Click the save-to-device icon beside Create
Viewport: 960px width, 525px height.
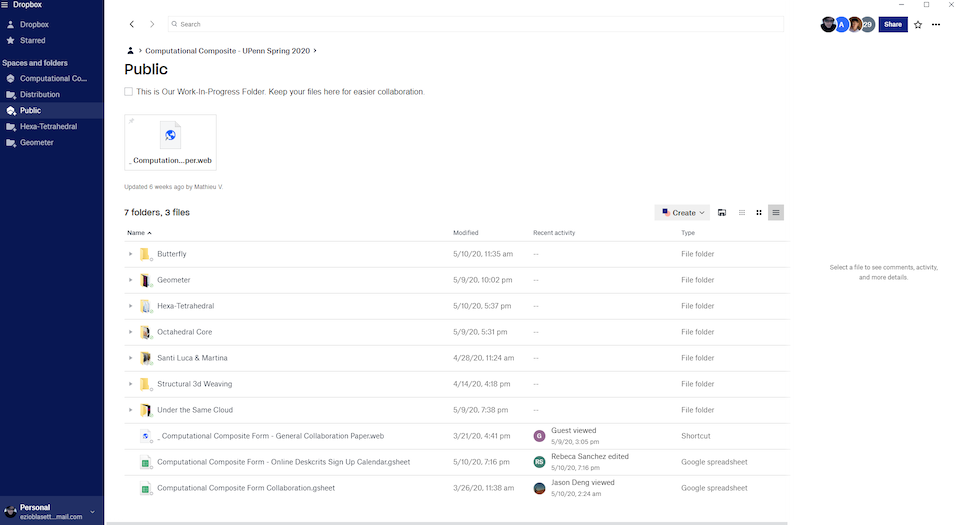pyautogui.click(x=722, y=212)
